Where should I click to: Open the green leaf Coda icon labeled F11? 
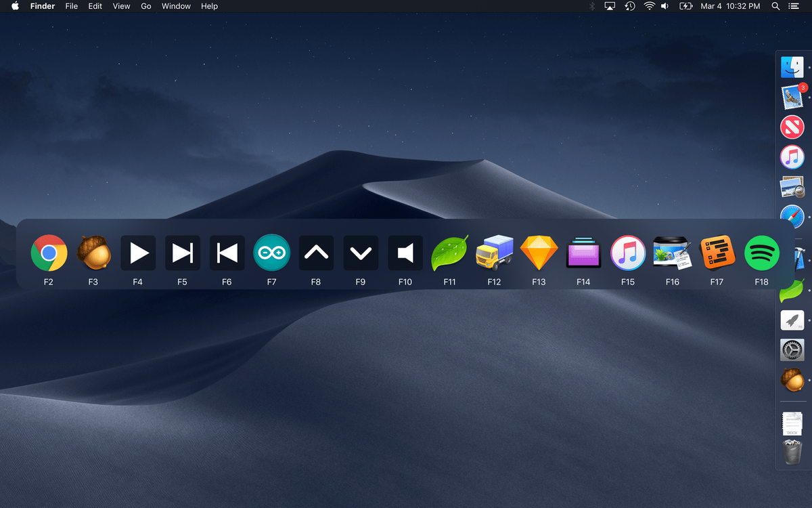[x=450, y=253]
